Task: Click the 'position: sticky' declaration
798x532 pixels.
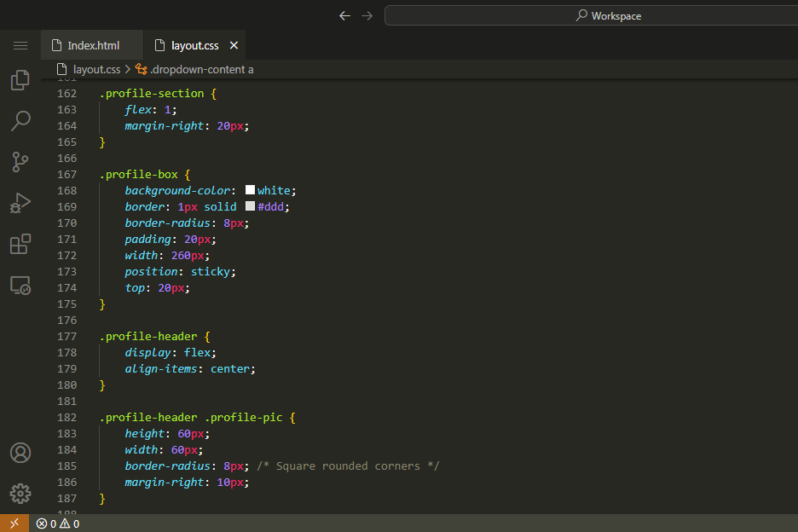Action: [x=180, y=272]
